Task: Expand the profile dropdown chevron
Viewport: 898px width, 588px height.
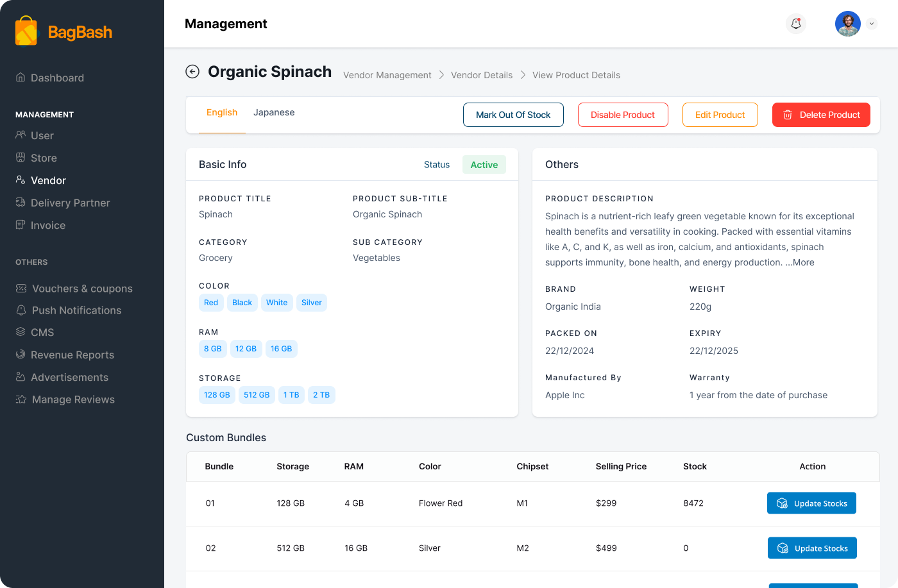Action: 871,24
